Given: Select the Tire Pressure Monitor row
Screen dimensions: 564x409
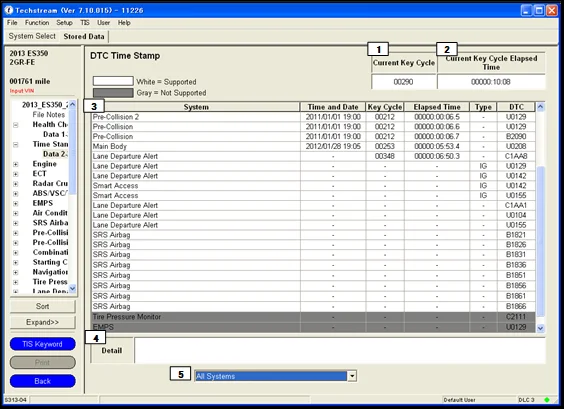Looking at the screenshot, I should click(x=313, y=317).
